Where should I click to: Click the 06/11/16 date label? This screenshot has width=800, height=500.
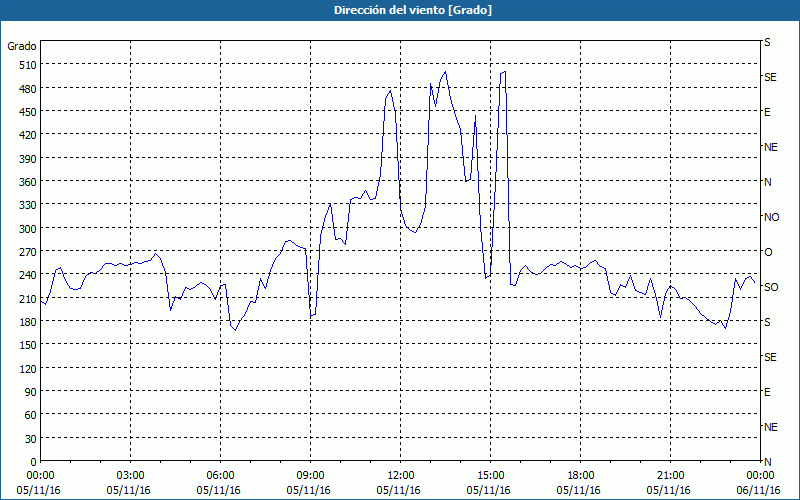758,490
